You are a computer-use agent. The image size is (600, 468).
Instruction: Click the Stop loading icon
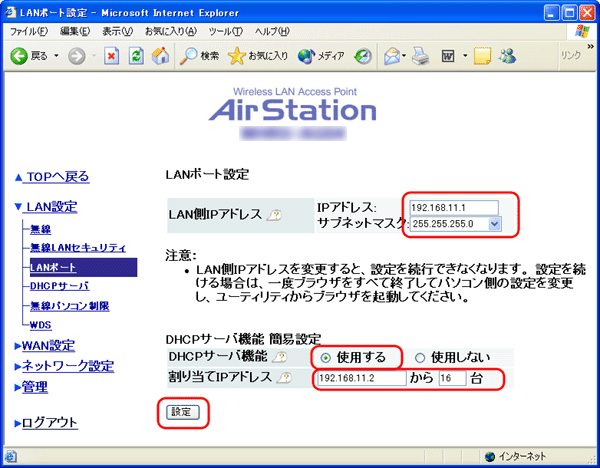112,56
